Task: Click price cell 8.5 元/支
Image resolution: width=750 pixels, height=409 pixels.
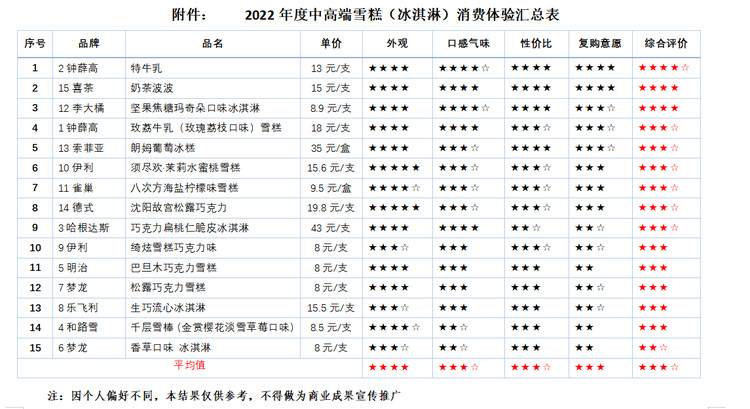Action: pos(331,328)
